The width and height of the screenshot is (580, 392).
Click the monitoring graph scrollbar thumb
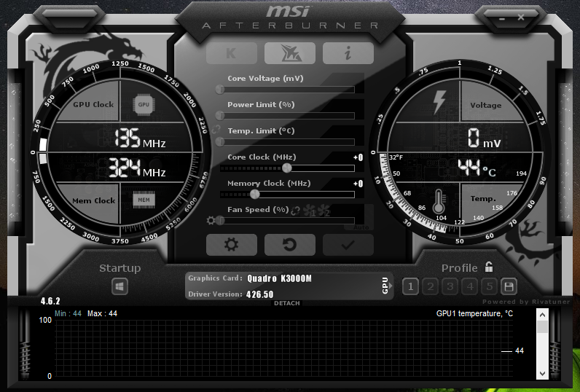pos(542,327)
